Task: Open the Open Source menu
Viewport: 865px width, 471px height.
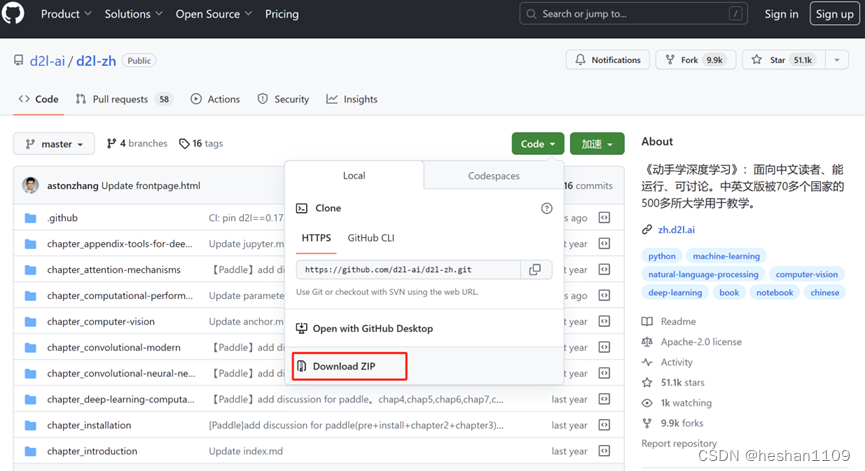Action: coord(213,14)
